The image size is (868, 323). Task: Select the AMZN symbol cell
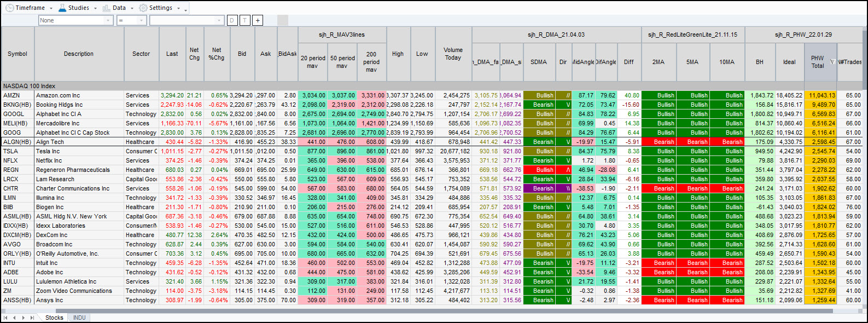coord(18,95)
